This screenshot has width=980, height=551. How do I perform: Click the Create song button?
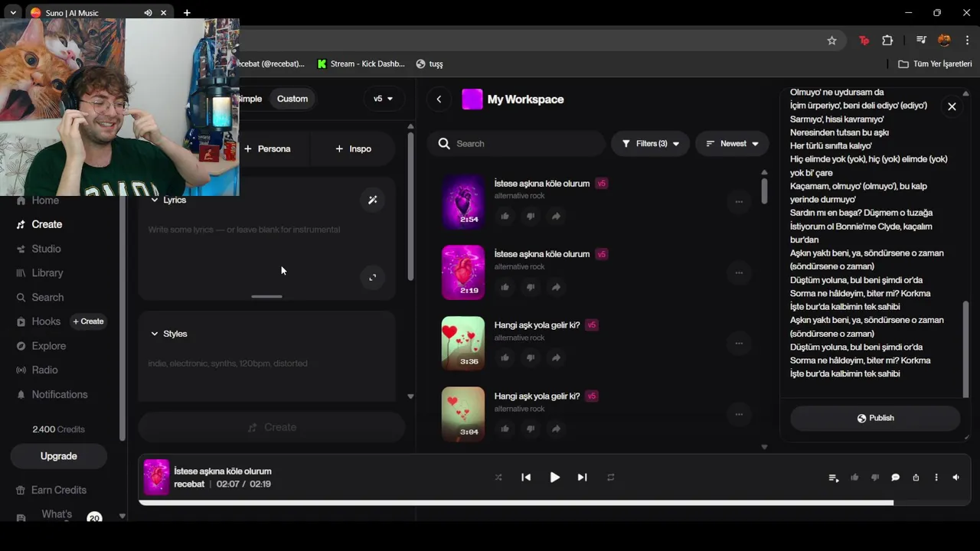click(x=271, y=427)
